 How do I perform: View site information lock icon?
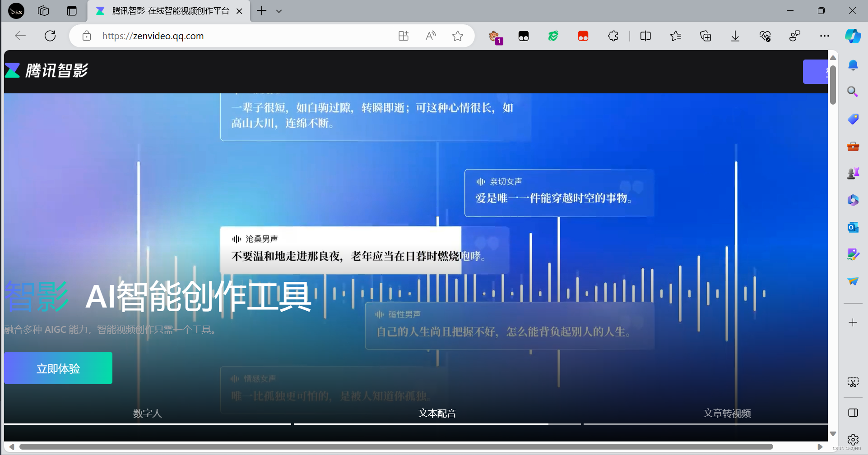pyautogui.click(x=87, y=36)
